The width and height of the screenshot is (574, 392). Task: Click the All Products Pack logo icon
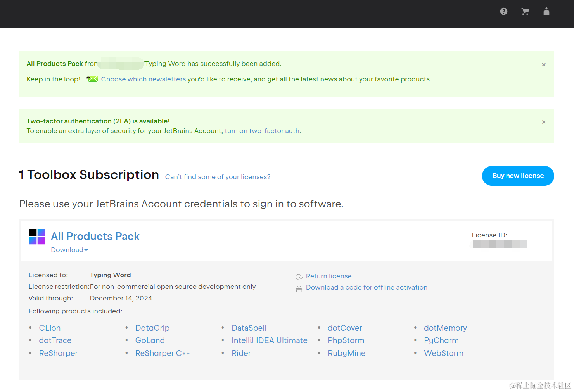(x=37, y=237)
